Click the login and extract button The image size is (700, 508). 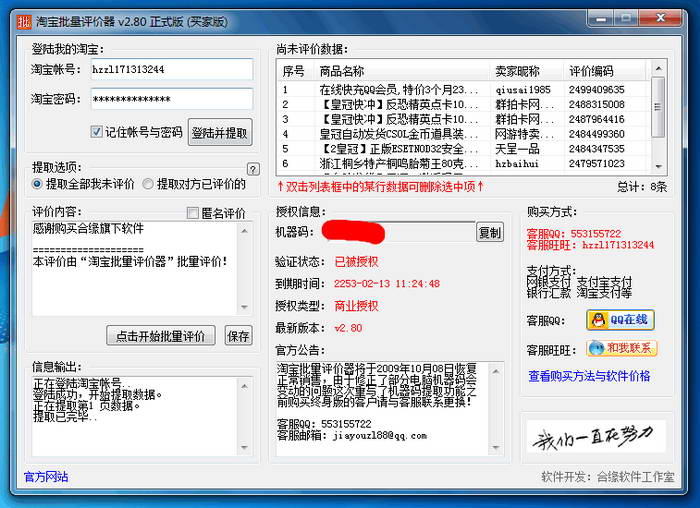point(220,132)
